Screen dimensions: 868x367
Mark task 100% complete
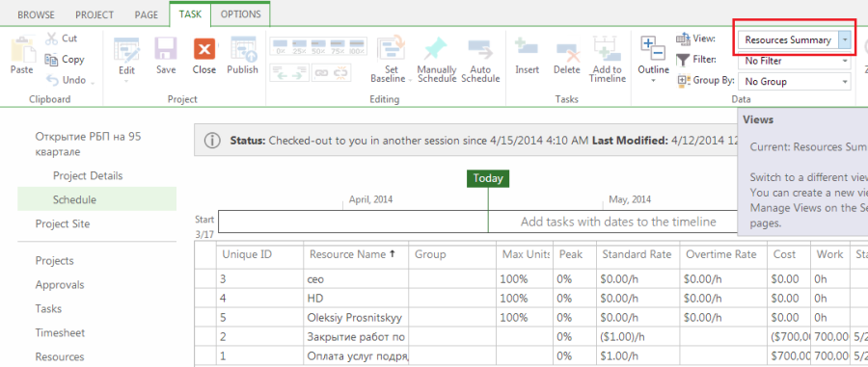tap(357, 47)
